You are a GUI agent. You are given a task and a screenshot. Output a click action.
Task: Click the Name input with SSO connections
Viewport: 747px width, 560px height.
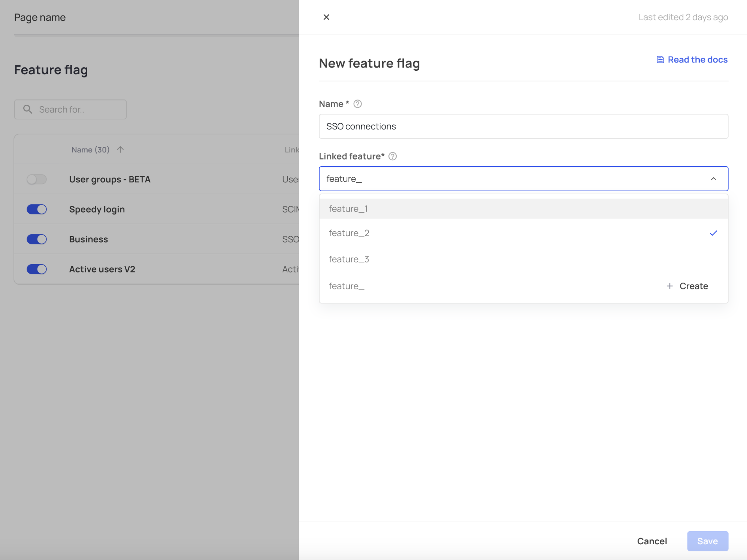[x=523, y=127]
